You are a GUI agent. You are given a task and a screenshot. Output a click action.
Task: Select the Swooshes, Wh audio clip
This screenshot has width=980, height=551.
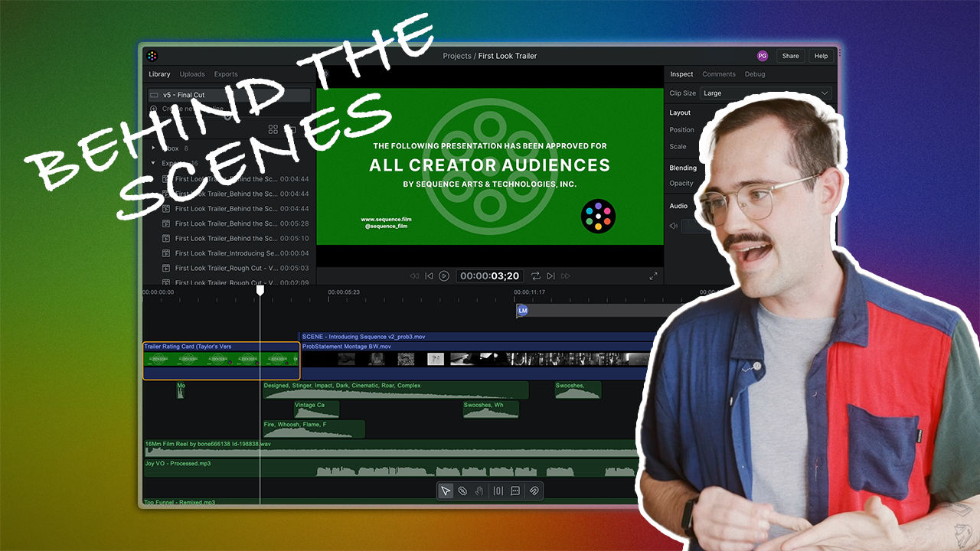pyautogui.click(x=491, y=409)
